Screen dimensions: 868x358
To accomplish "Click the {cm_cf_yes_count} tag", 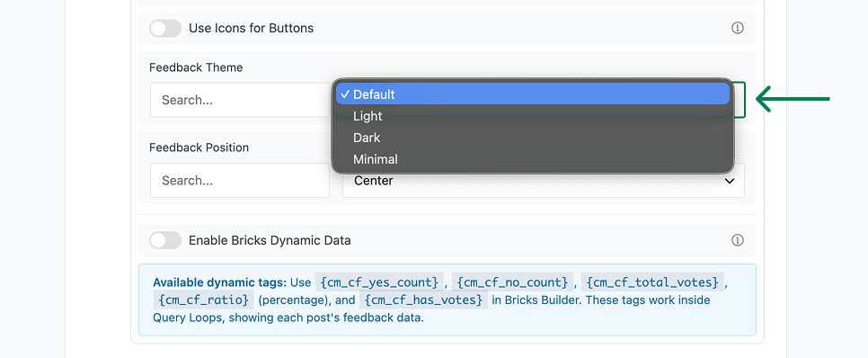I will pyautogui.click(x=379, y=282).
